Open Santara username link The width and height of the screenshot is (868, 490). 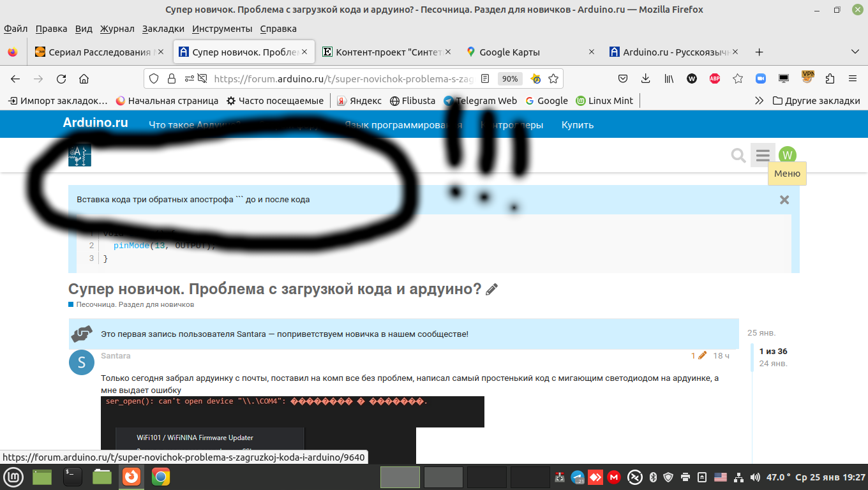coord(116,356)
